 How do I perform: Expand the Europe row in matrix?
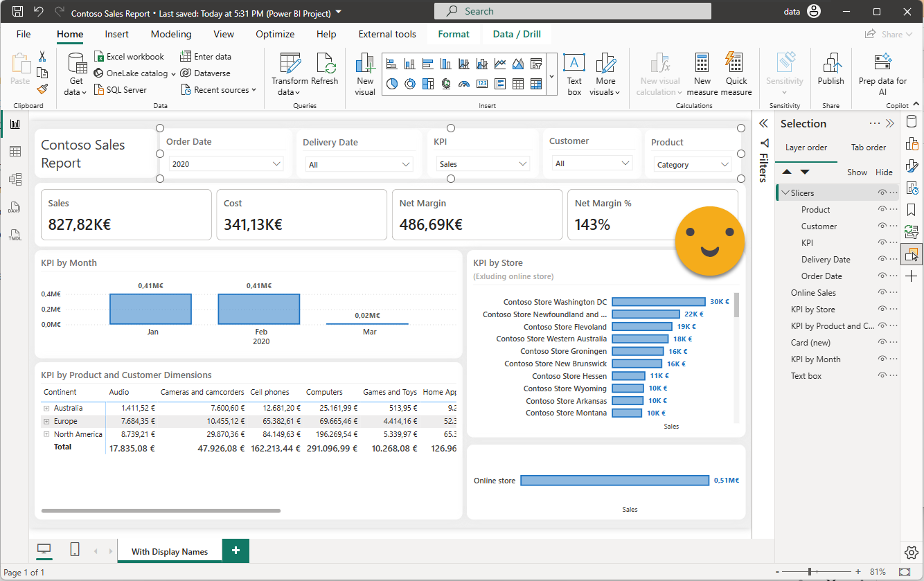tap(47, 422)
